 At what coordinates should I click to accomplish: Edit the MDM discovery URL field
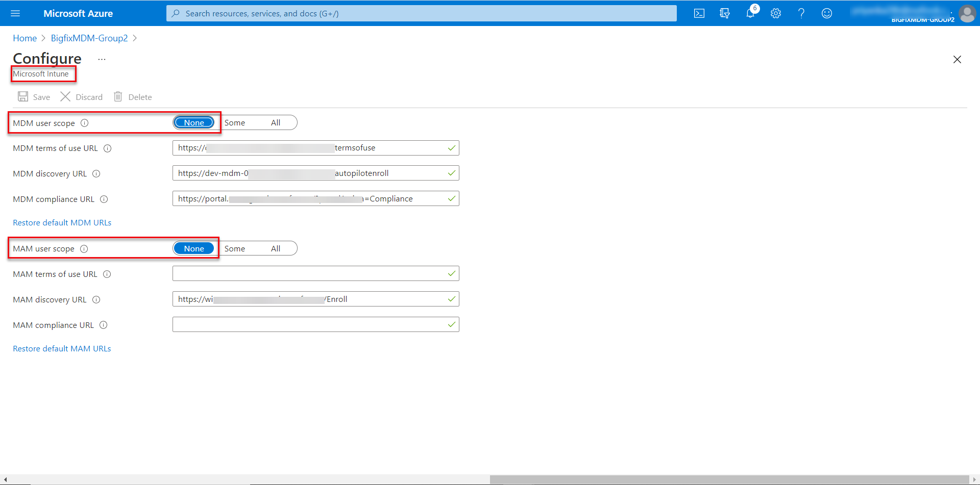tap(315, 173)
